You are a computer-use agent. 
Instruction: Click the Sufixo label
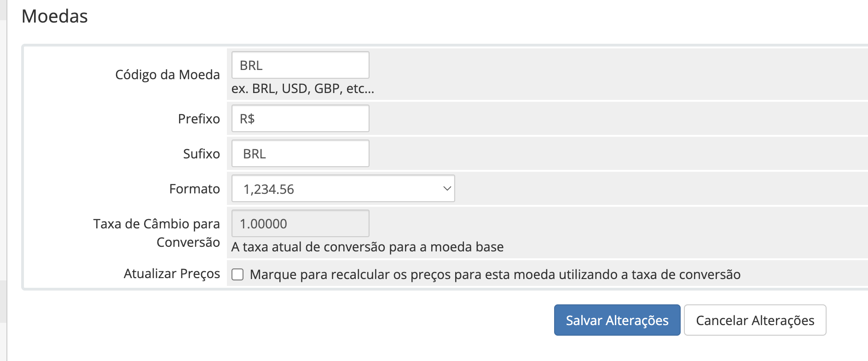[202, 154]
